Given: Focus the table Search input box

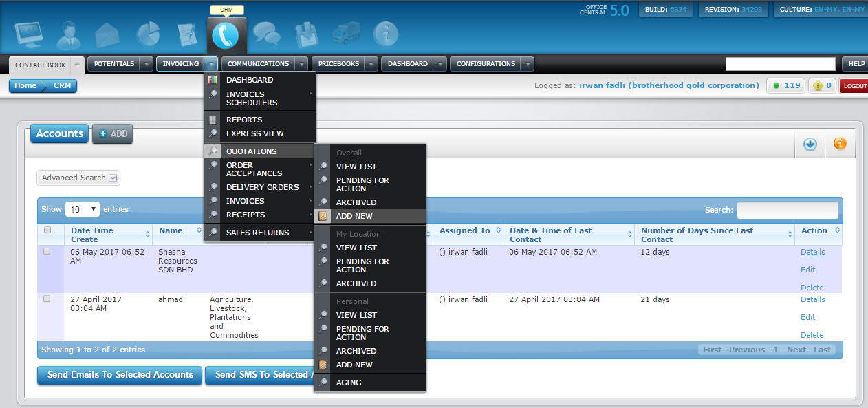Looking at the screenshot, I should pyautogui.click(x=788, y=210).
